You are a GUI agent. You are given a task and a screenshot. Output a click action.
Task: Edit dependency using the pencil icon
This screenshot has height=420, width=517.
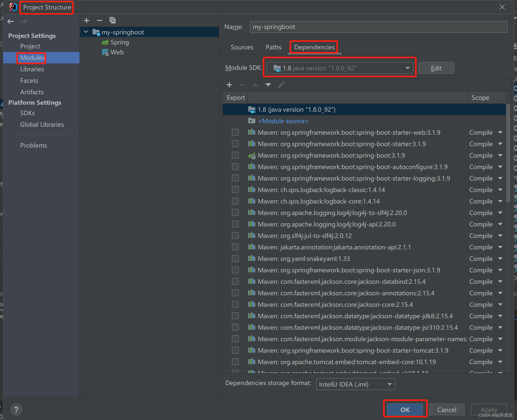[x=281, y=85]
